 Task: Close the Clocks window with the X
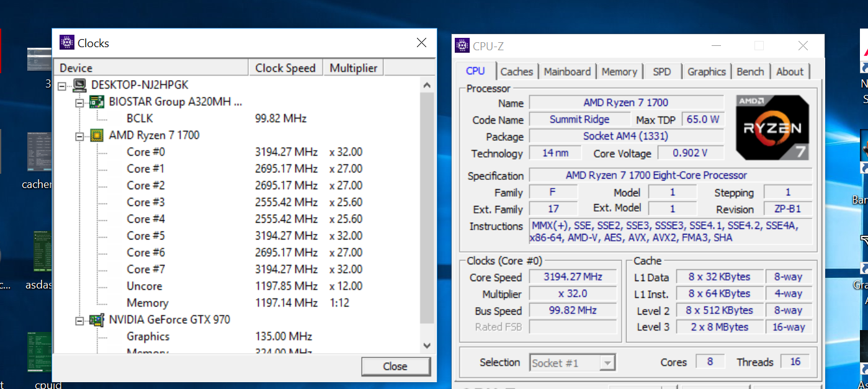421,43
